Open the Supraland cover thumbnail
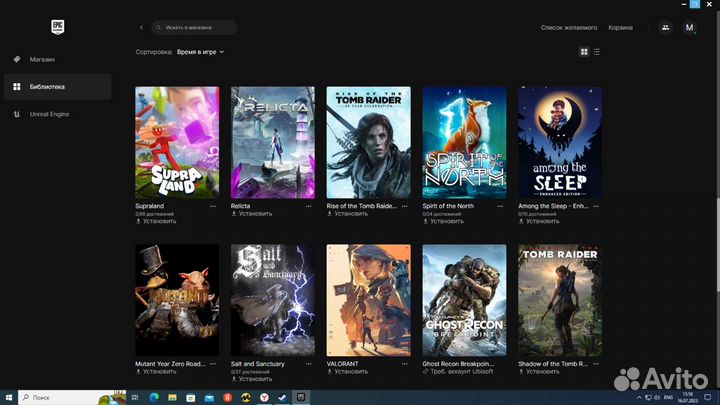 point(177,143)
